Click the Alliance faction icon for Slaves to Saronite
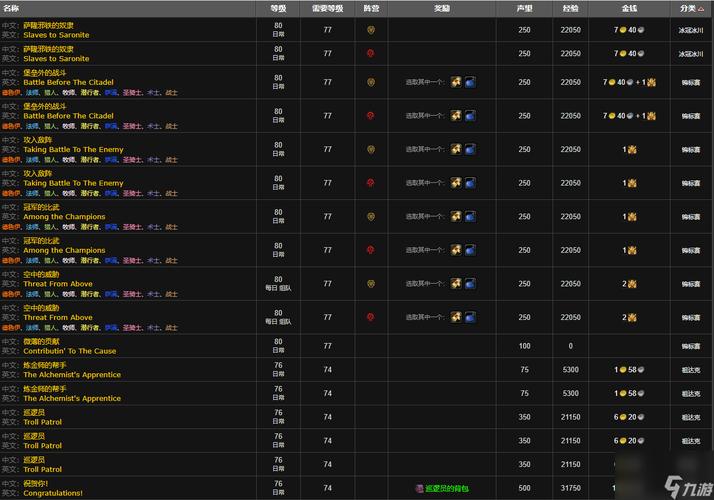 pos(371,30)
